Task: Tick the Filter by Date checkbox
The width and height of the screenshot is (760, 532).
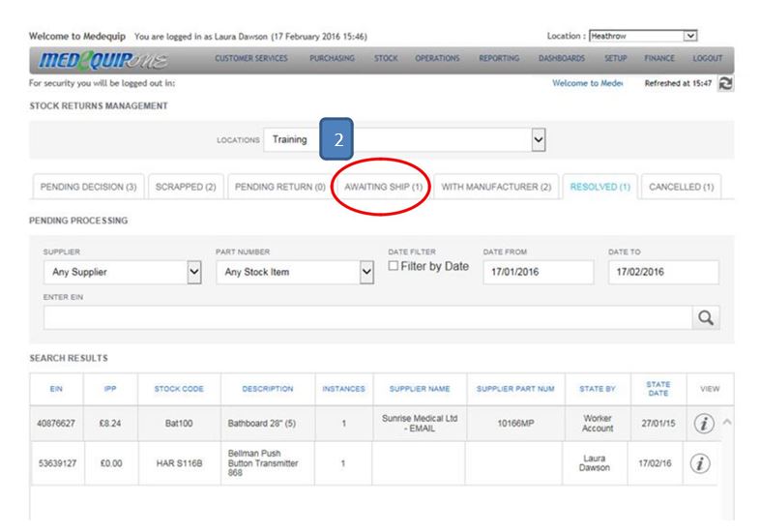Action: tap(394, 266)
